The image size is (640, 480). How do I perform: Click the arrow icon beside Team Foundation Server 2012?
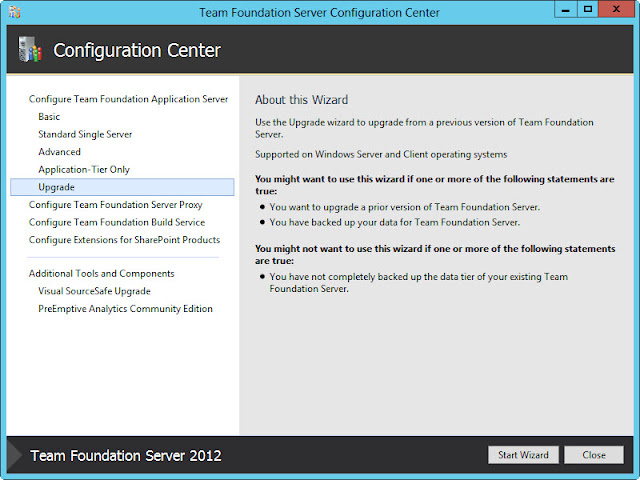(x=15, y=455)
